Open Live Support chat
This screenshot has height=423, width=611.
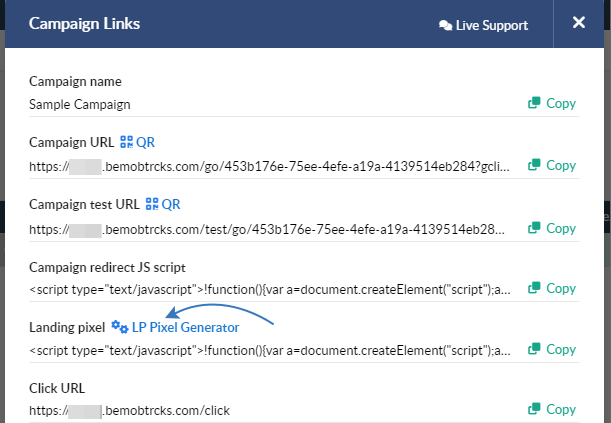coord(483,25)
